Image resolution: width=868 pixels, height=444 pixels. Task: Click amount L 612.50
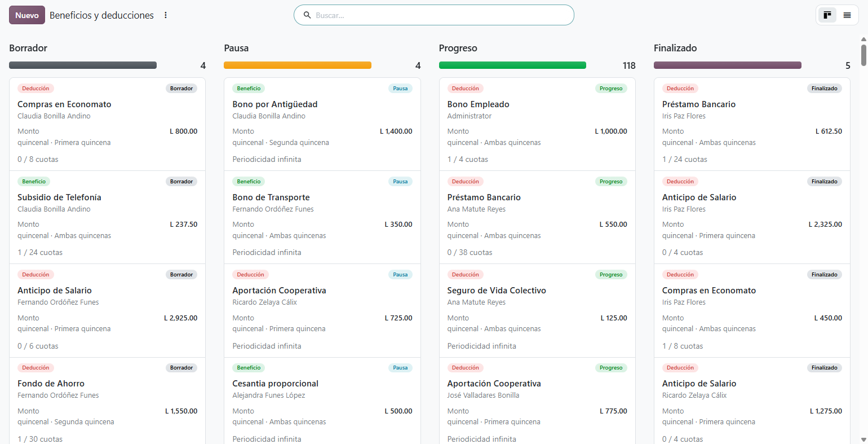(x=829, y=131)
